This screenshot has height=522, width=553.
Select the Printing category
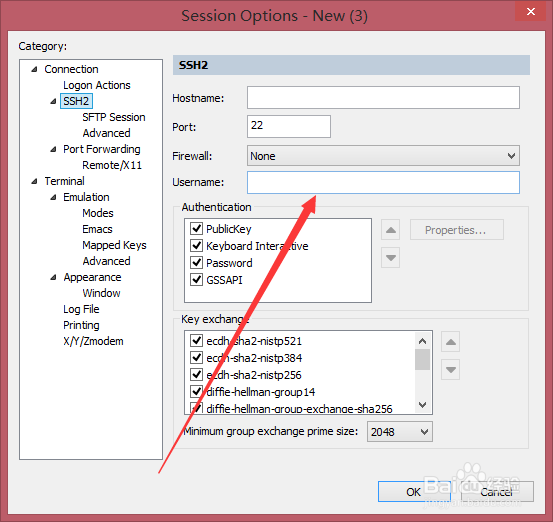81,325
